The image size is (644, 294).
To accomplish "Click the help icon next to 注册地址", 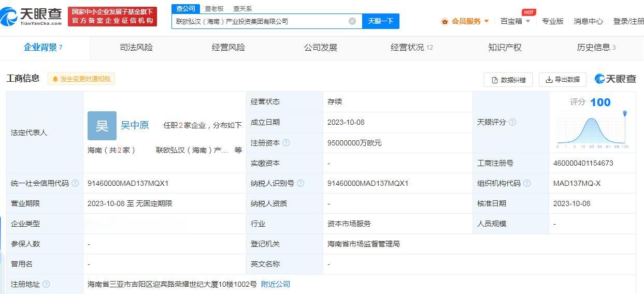I will 46,284.
